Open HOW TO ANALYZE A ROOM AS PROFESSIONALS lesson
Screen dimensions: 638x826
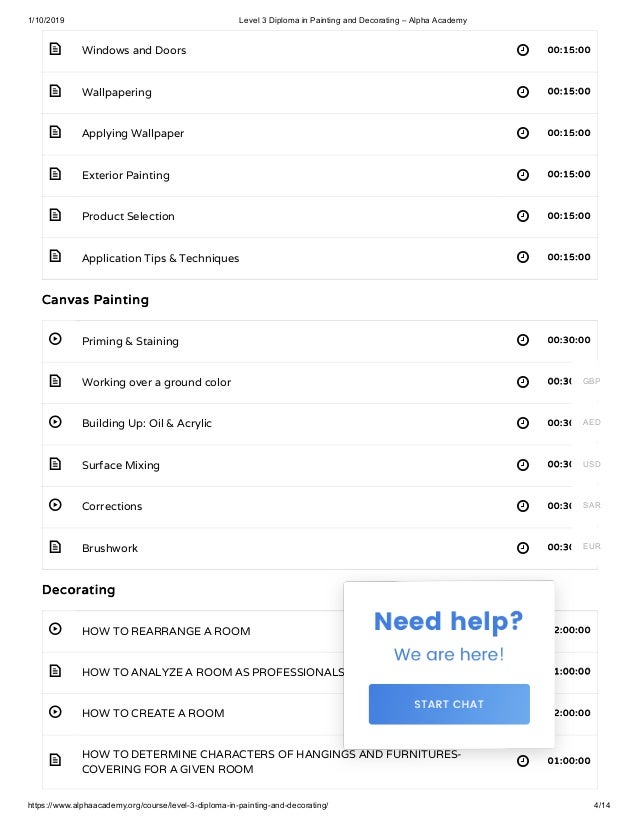pos(213,672)
